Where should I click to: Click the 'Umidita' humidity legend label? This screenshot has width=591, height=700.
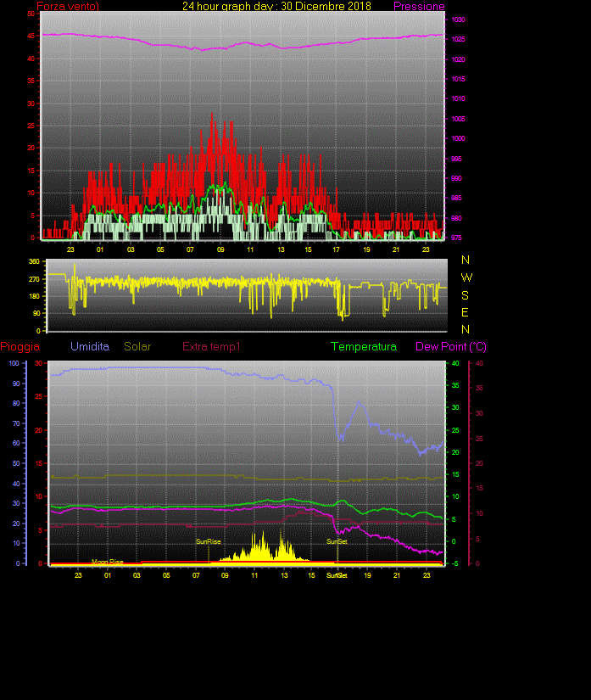click(x=90, y=347)
